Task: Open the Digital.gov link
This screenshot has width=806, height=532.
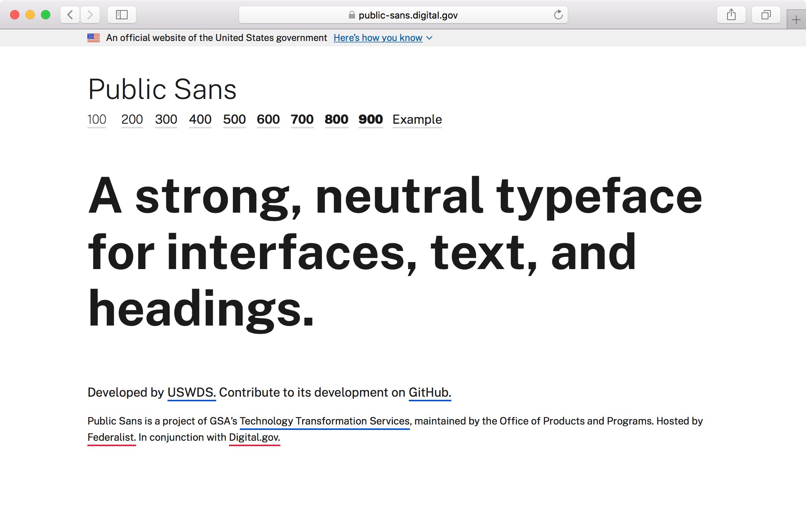Action: coord(254,438)
